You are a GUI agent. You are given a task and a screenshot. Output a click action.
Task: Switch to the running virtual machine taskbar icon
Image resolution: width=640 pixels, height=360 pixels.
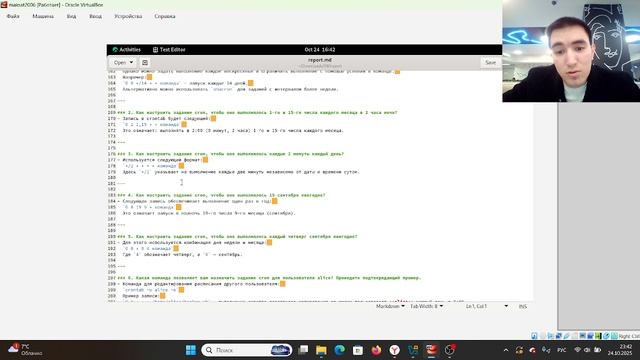(x=431, y=350)
